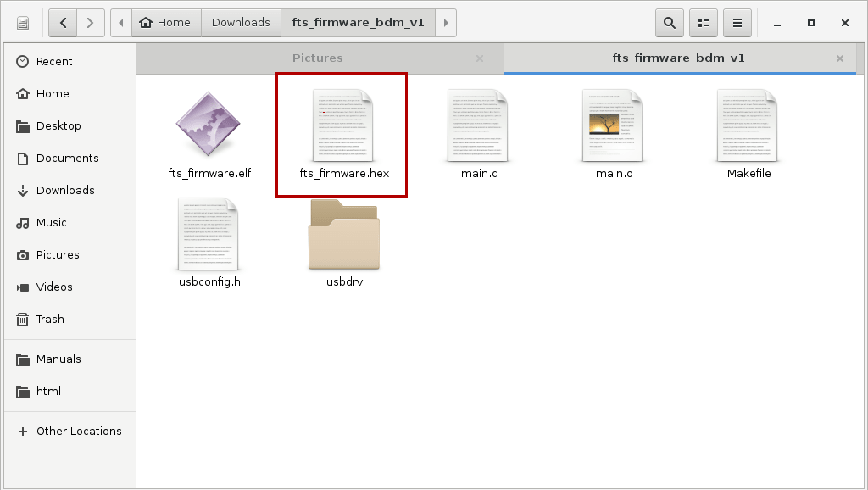Open Trash in the sidebar

(50, 320)
